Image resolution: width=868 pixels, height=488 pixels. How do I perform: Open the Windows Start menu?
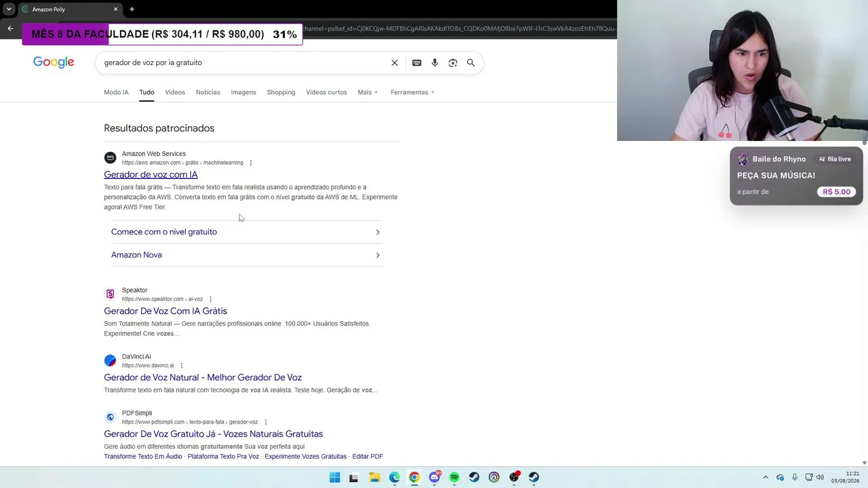coord(334,477)
